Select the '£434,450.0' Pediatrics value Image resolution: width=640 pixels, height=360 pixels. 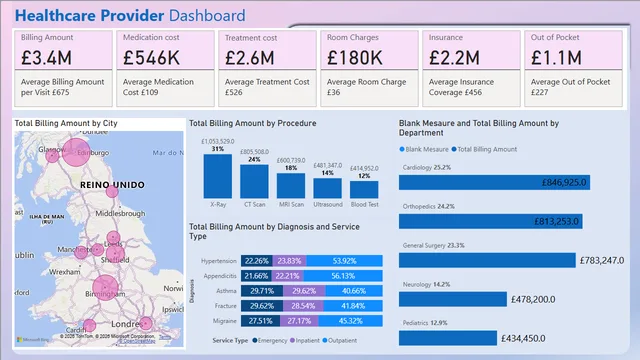pyautogui.click(x=523, y=338)
